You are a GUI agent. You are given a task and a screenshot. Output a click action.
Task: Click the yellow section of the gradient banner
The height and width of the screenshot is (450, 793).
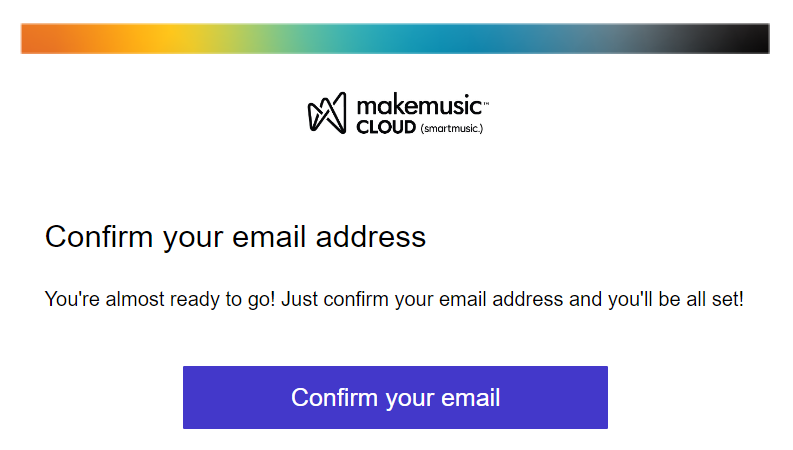167,38
